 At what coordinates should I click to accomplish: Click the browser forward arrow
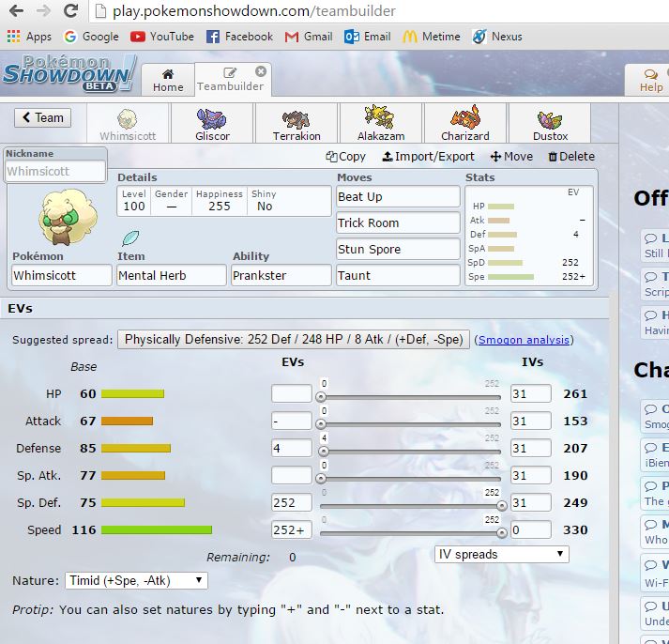pyautogui.click(x=43, y=10)
